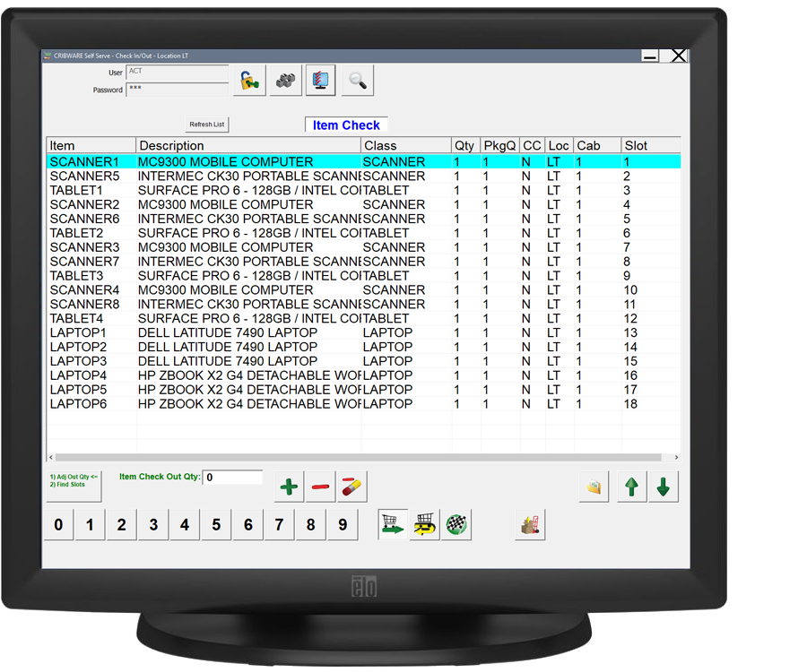Click the Password input field
The width and height of the screenshot is (807, 672).
pyautogui.click(x=178, y=89)
